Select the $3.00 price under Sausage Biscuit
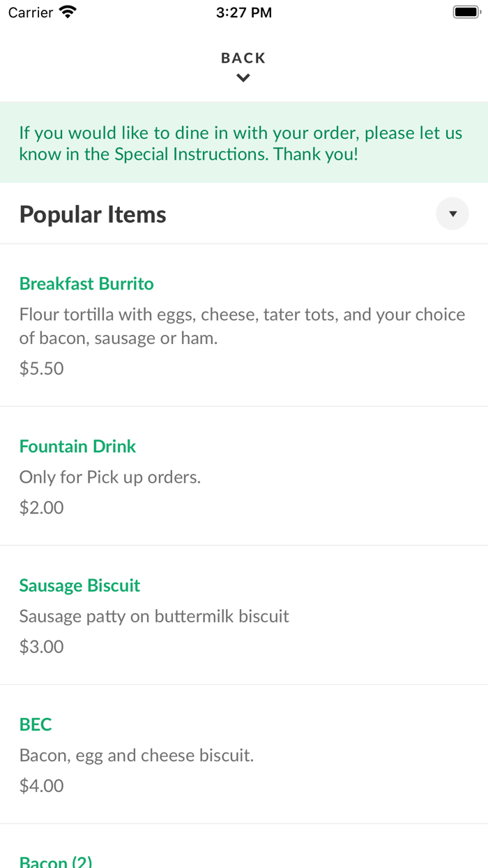The image size is (488, 868). [x=42, y=646]
